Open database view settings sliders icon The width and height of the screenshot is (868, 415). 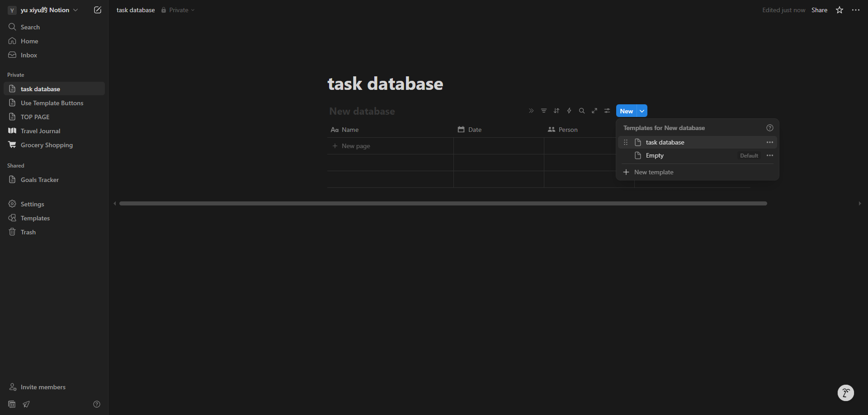coord(607,111)
